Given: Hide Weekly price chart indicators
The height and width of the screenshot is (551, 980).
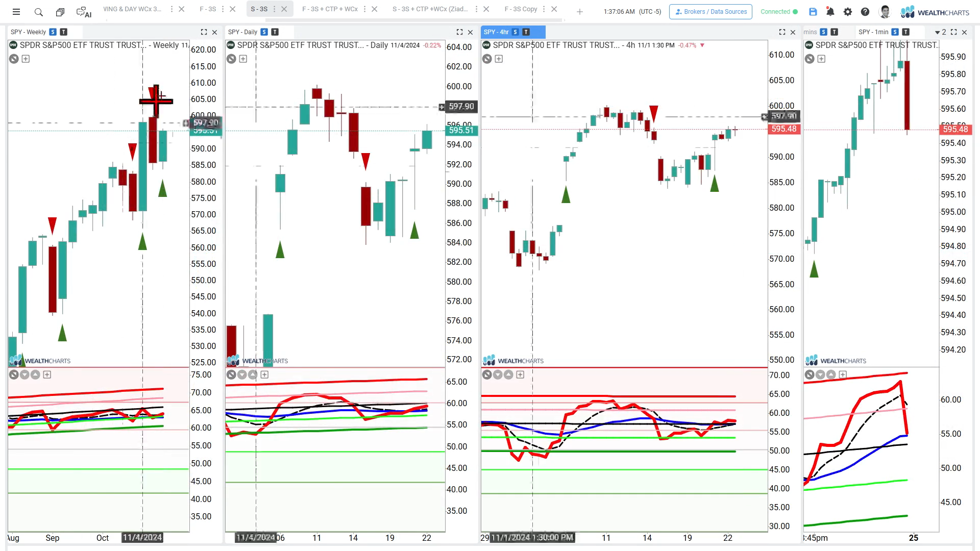Looking at the screenshot, I should pyautogui.click(x=14, y=59).
